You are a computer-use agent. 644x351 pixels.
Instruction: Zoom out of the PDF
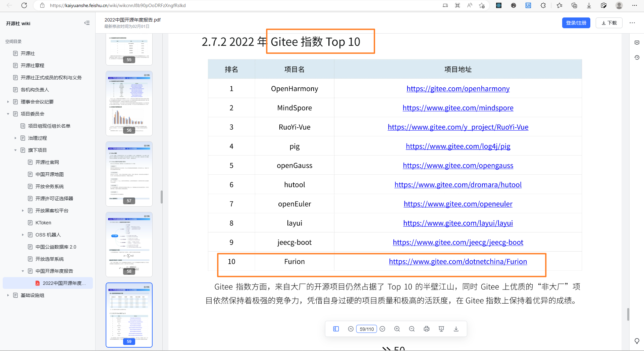[x=412, y=329]
